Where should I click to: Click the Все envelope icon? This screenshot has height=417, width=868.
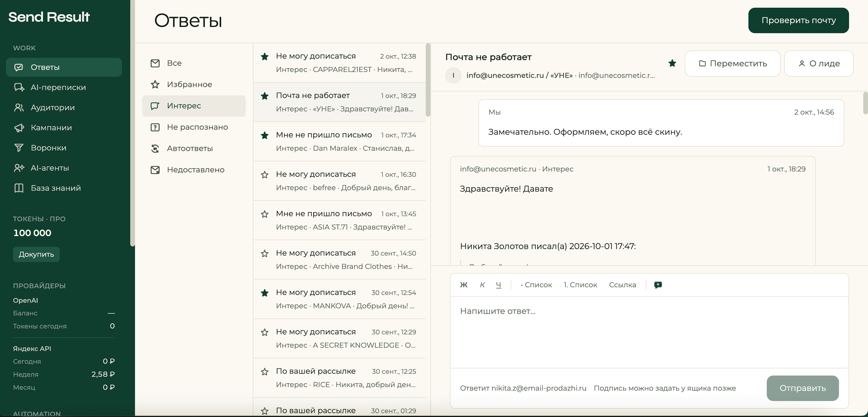coord(155,63)
